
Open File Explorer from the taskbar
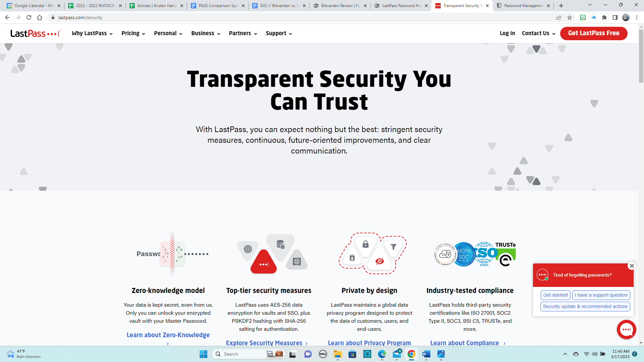(x=337, y=354)
